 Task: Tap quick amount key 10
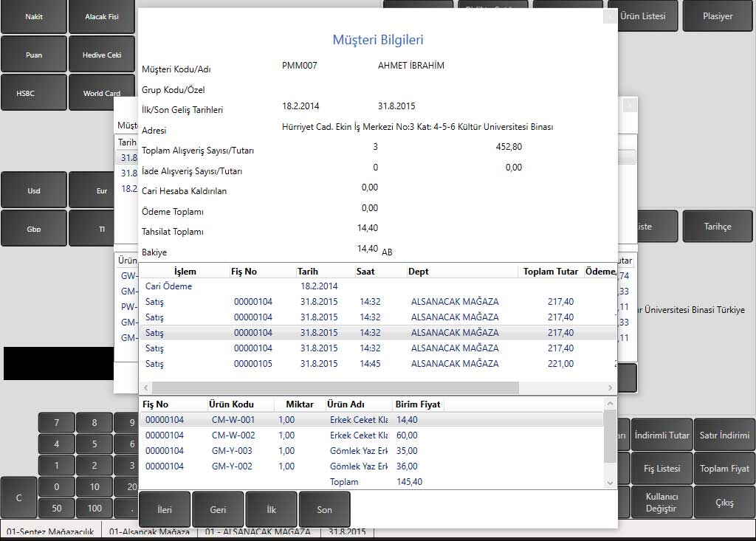click(x=94, y=486)
